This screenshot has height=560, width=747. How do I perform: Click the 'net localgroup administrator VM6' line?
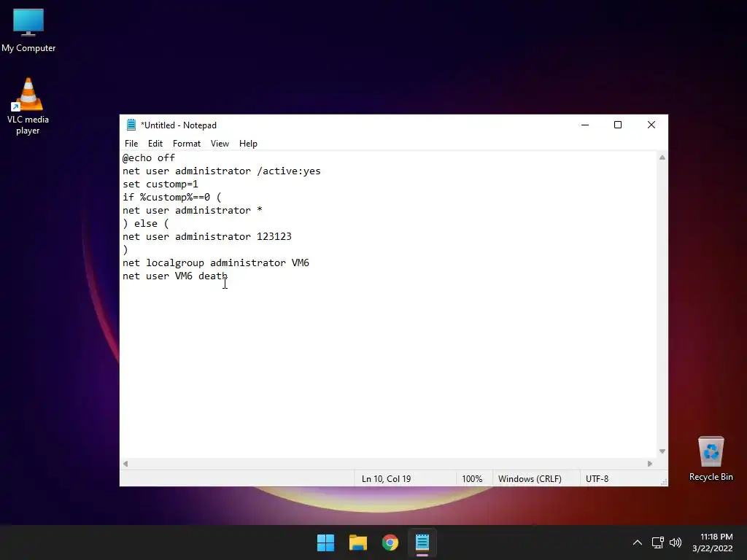(216, 262)
